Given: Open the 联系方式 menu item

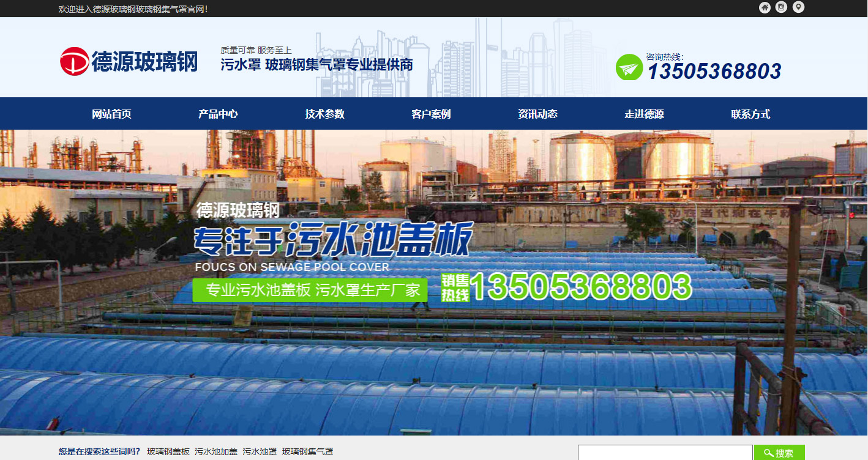Looking at the screenshot, I should click(x=749, y=113).
